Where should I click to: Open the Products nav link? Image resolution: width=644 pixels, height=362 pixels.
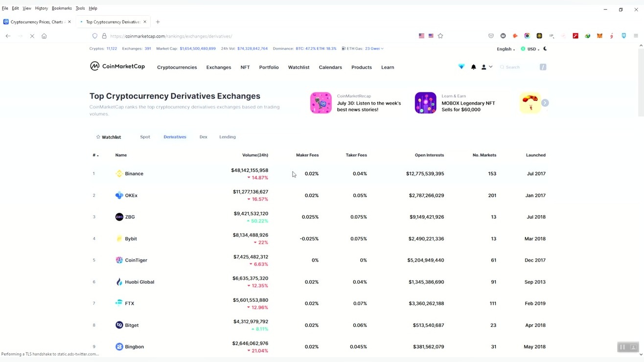click(362, 68)
